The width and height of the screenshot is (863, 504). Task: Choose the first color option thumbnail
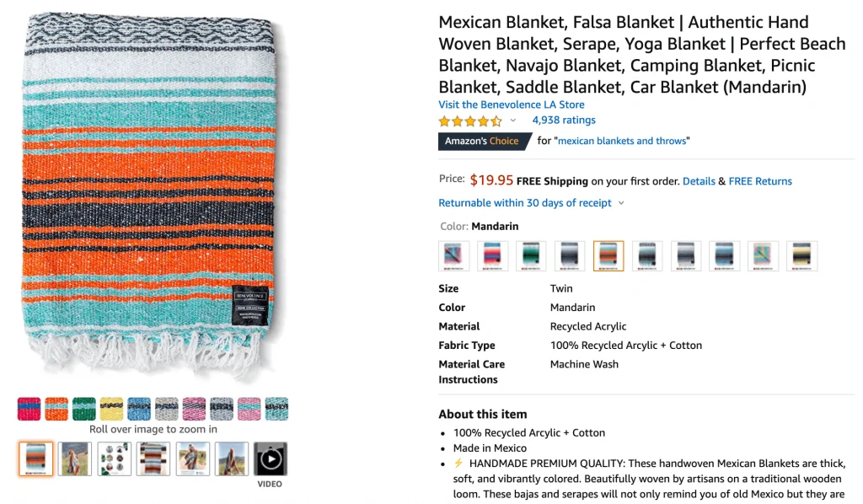454,256
